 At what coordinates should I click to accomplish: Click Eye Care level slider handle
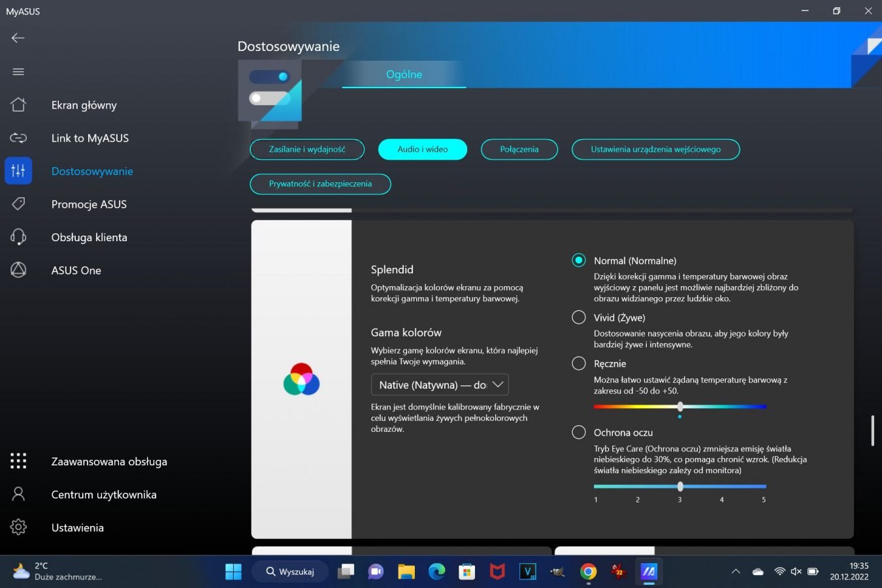coord(680,486)
